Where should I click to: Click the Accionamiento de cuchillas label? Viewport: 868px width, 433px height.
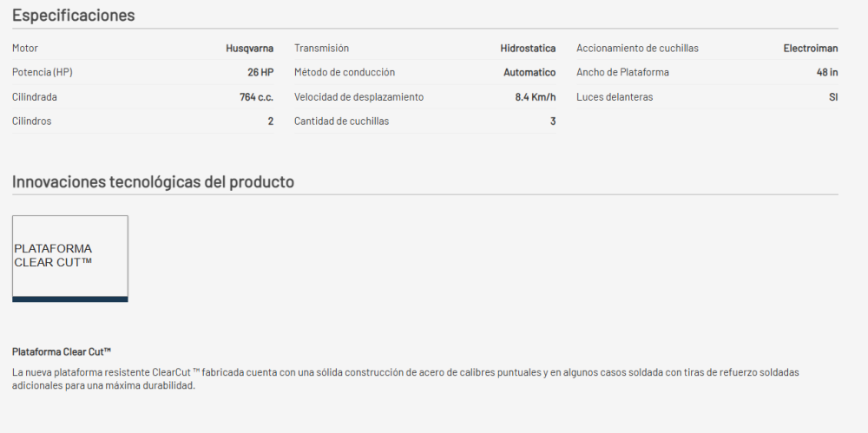coord(637,49)
